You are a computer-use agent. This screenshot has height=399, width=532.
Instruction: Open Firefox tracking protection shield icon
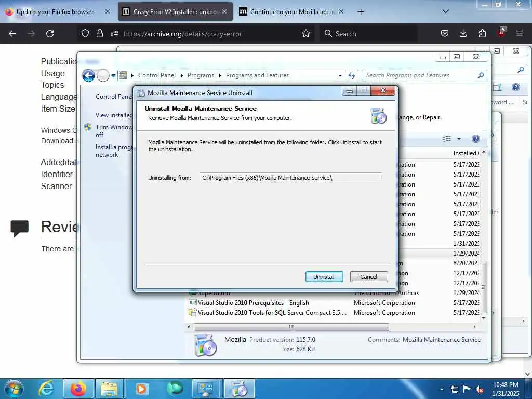(85, 33)
